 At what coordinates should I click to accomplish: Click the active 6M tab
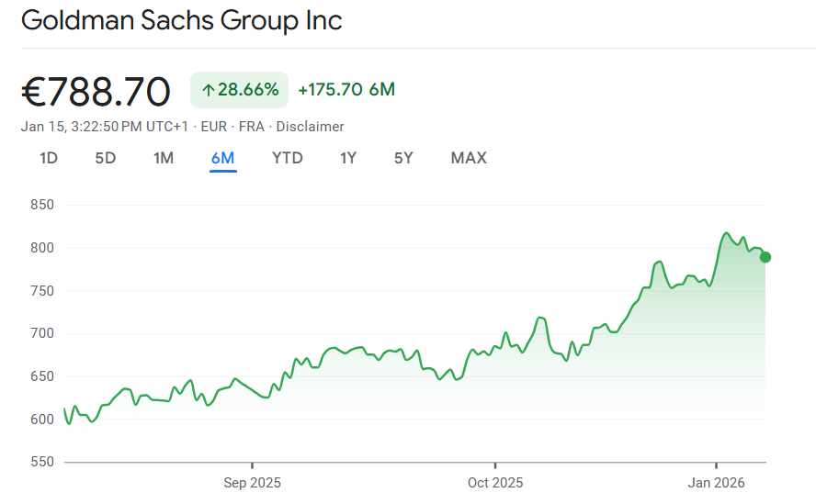[x=222, y=158]
